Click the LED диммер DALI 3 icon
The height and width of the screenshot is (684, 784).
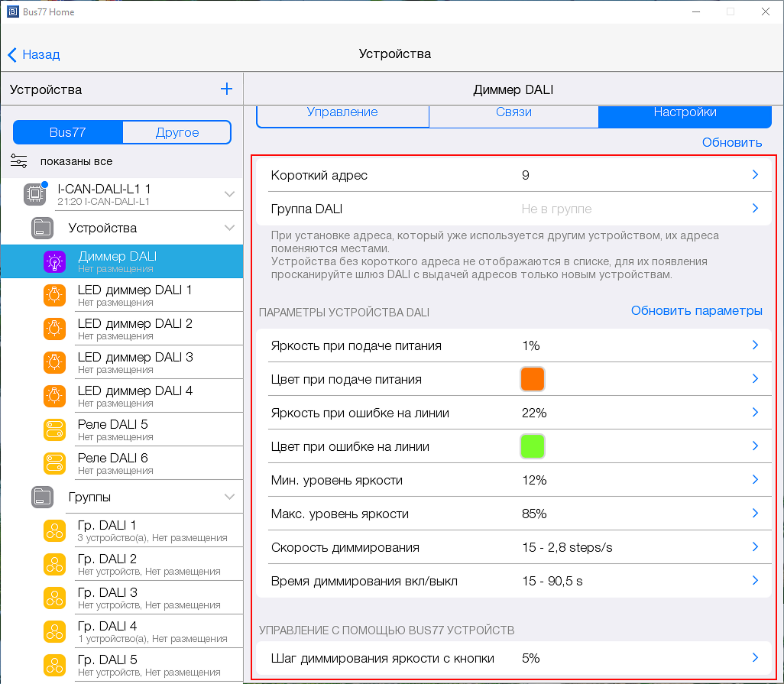(54, 362)
